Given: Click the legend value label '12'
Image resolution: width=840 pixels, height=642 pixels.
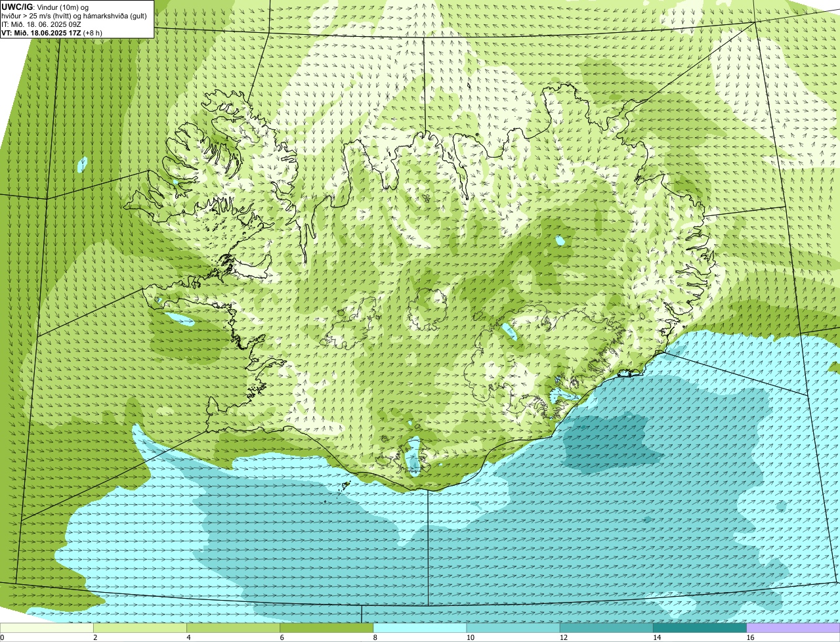Looking at the screenshot, I should 564,637.
